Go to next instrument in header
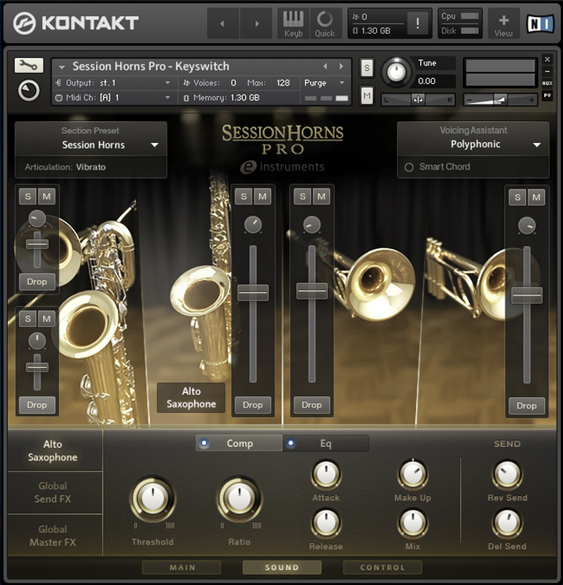The image size is (563, 585). pos(256,24)
